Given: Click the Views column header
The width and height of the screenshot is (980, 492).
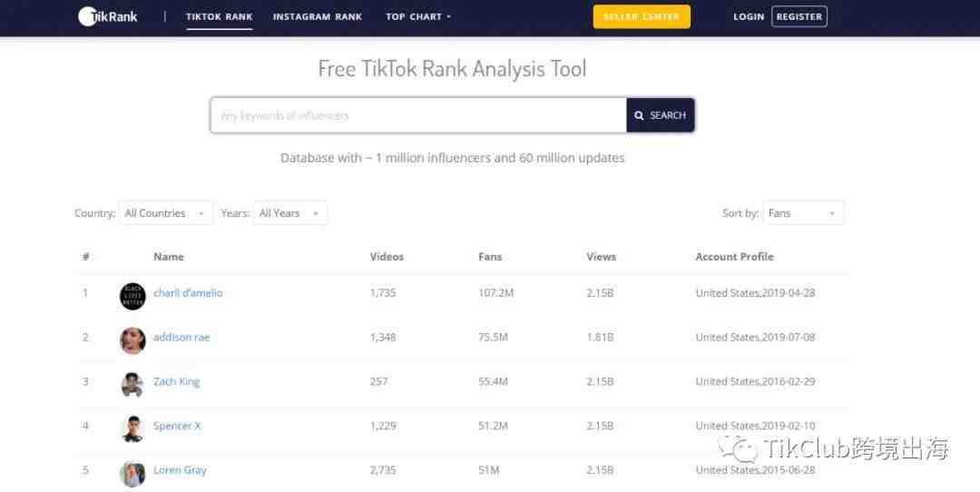Looking at the screenshot, I should pyautogui.click(x=602, y=256).
